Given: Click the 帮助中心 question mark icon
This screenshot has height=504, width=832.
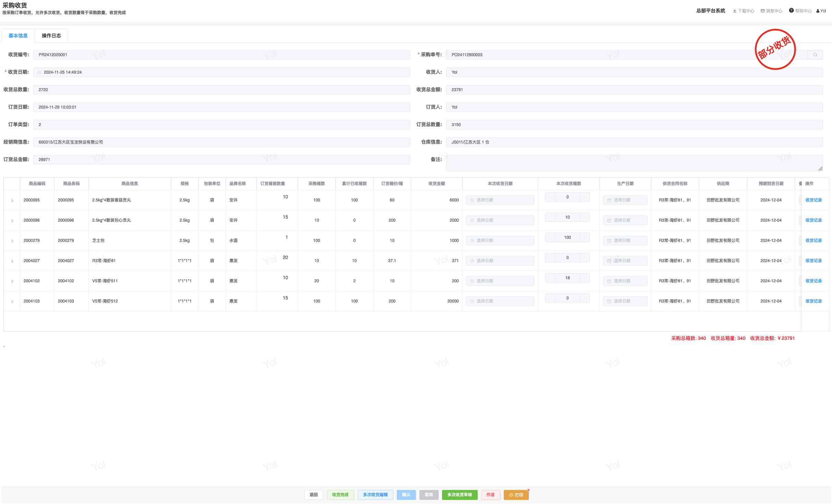Looking at the screenshot, I should click(791, 11).
